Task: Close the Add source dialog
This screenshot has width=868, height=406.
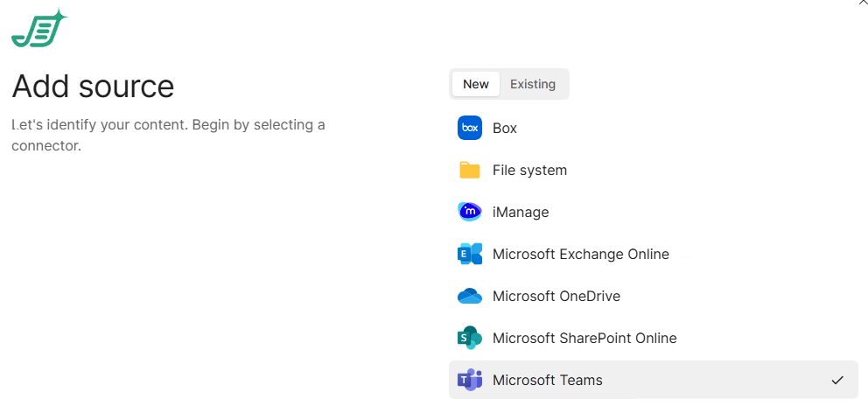Action: tap(863, 3)
